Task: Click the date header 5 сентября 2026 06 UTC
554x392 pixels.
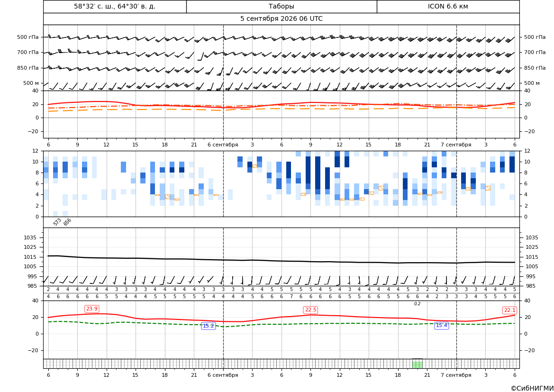Action: [281, 19]
